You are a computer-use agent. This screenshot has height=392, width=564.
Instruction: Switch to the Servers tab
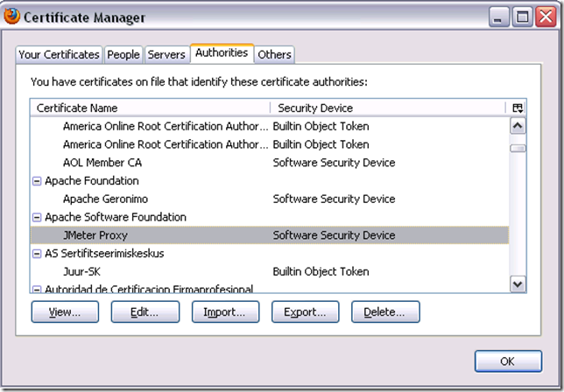pyautogui.click(x=166, y=54)
